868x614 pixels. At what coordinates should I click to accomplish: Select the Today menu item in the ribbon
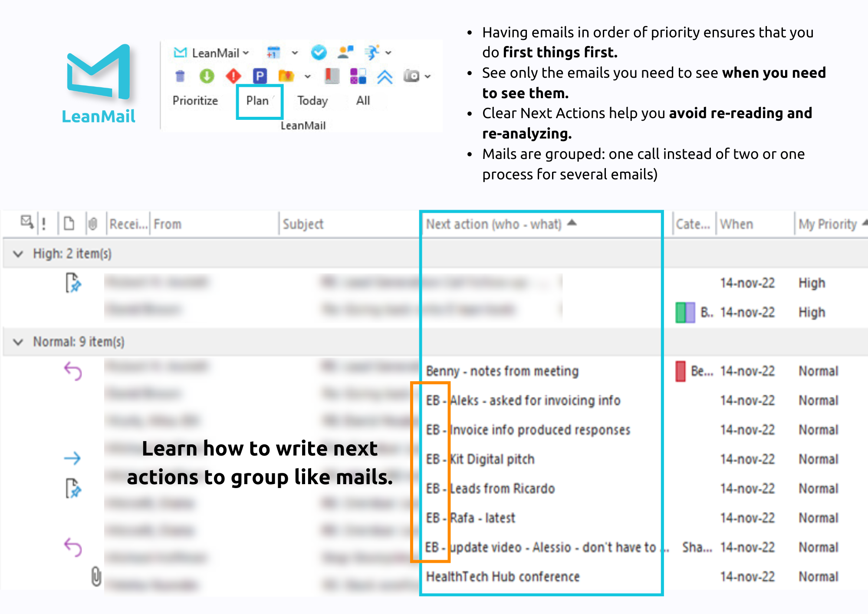tap(313, 100)
